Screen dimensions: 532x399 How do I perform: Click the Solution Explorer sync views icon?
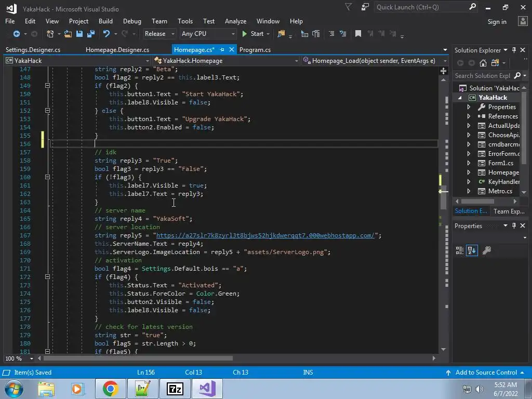[x=495, y=63]
